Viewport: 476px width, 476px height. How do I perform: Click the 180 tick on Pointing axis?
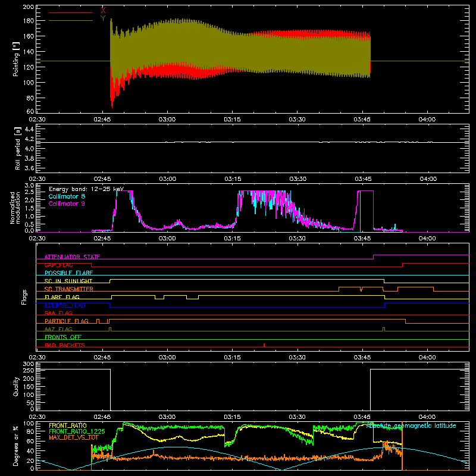click(29, 21)
